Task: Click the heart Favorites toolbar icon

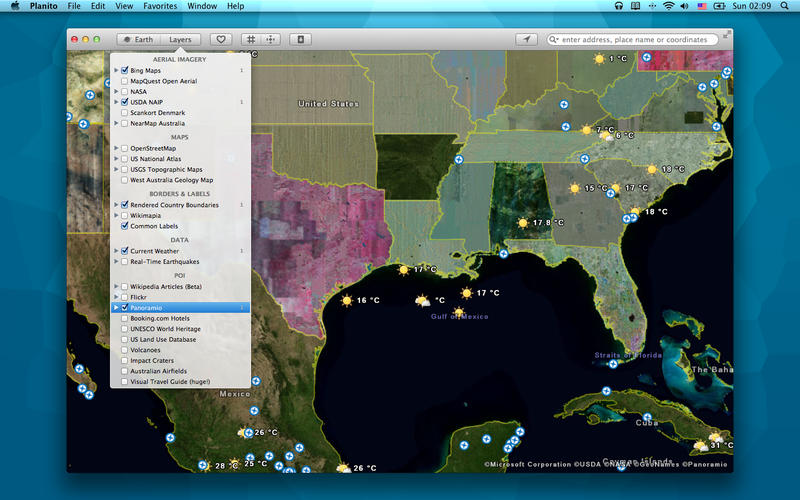Action: (x=221, y=39)
